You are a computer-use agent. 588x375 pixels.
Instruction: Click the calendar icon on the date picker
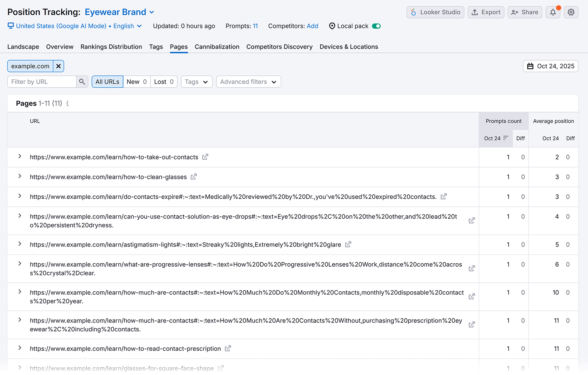point(530,66)
